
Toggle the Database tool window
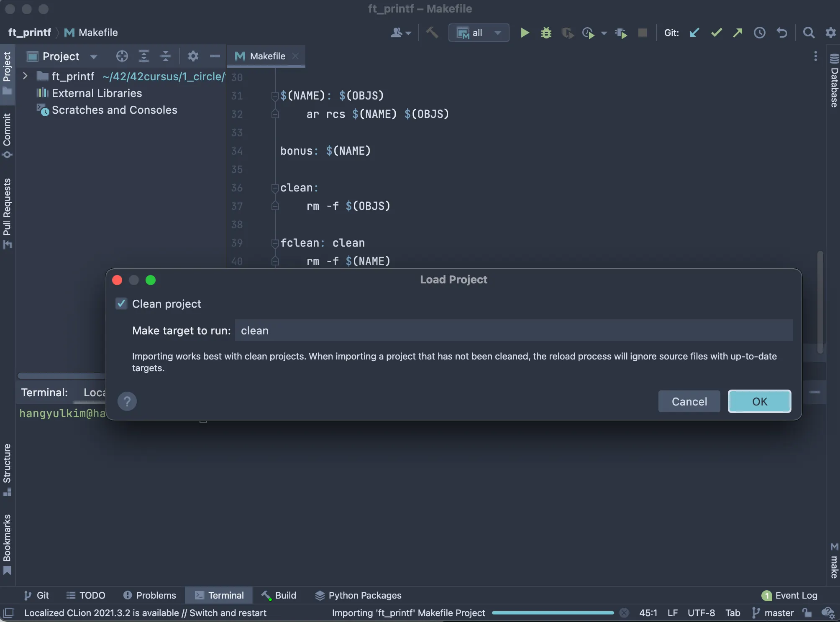click(x=834, y=82)
